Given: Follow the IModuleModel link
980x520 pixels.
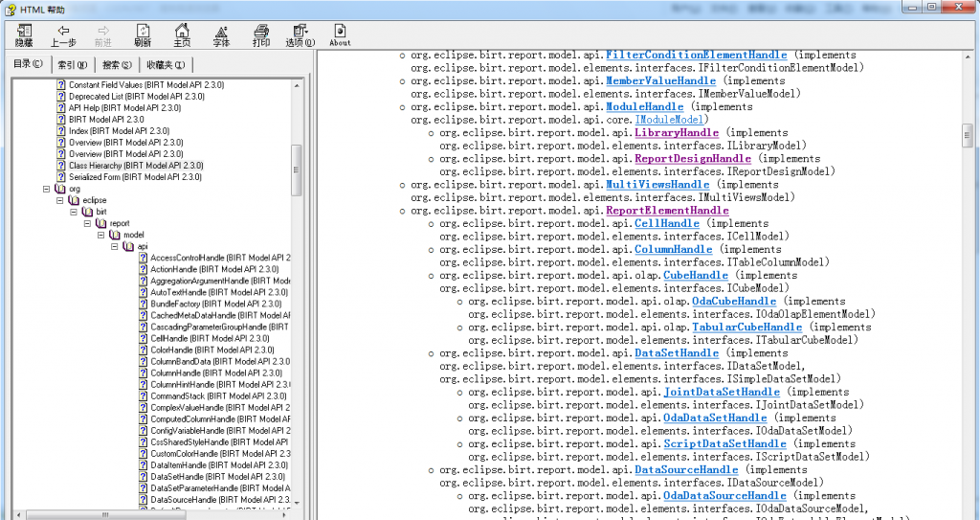Looking at the screenshot, I should pyautogui.click(x=669, y=120).
